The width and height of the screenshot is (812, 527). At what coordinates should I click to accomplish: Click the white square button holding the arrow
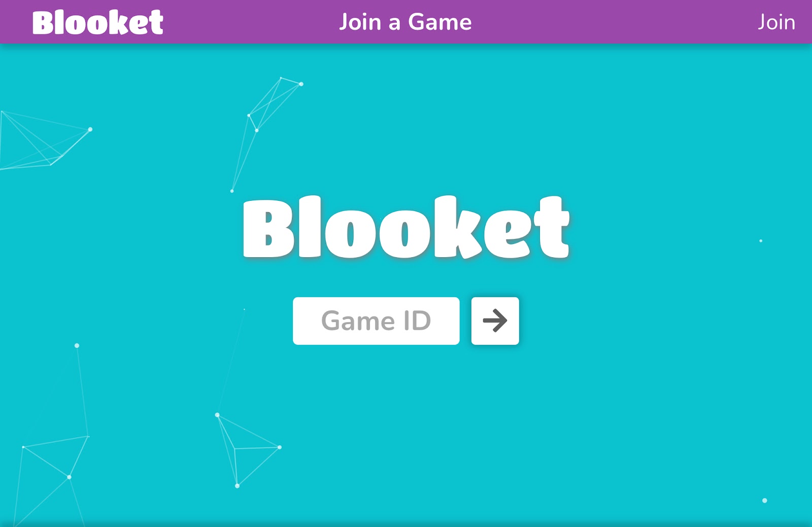[x=495, y=321]
